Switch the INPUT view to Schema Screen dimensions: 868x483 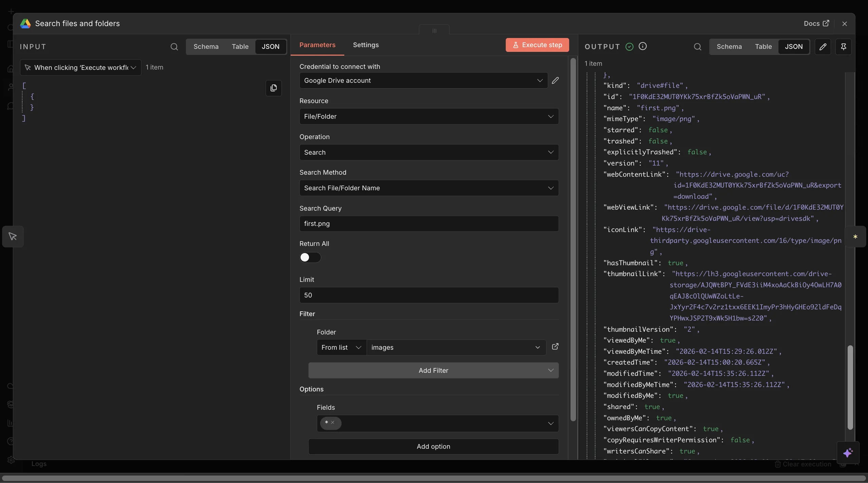(206, 47)
